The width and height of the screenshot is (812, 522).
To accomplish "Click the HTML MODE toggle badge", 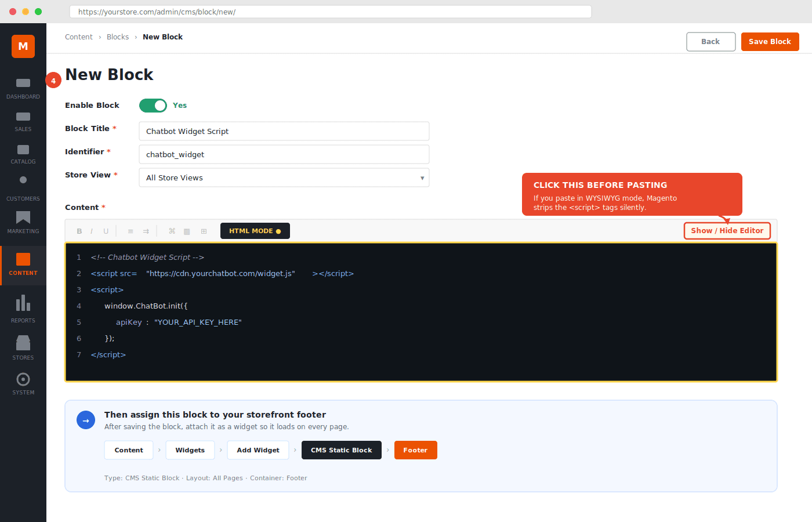I will pos(255,230).
